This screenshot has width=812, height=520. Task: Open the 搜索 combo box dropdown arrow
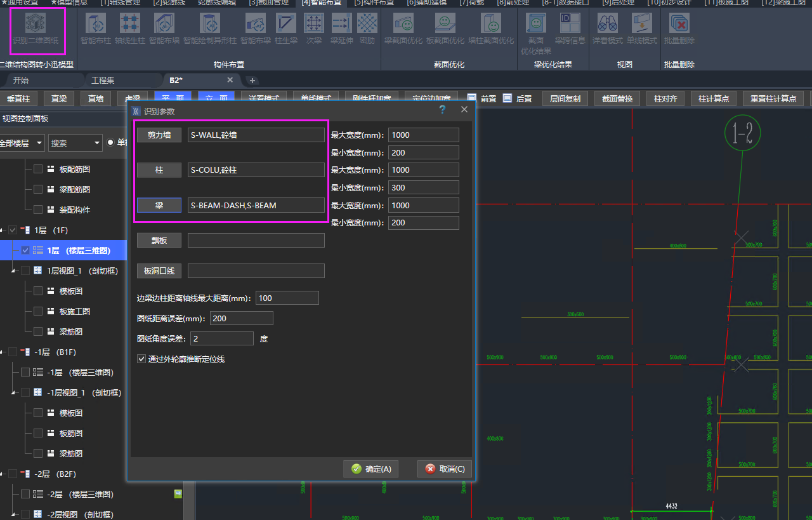(96, 143)
